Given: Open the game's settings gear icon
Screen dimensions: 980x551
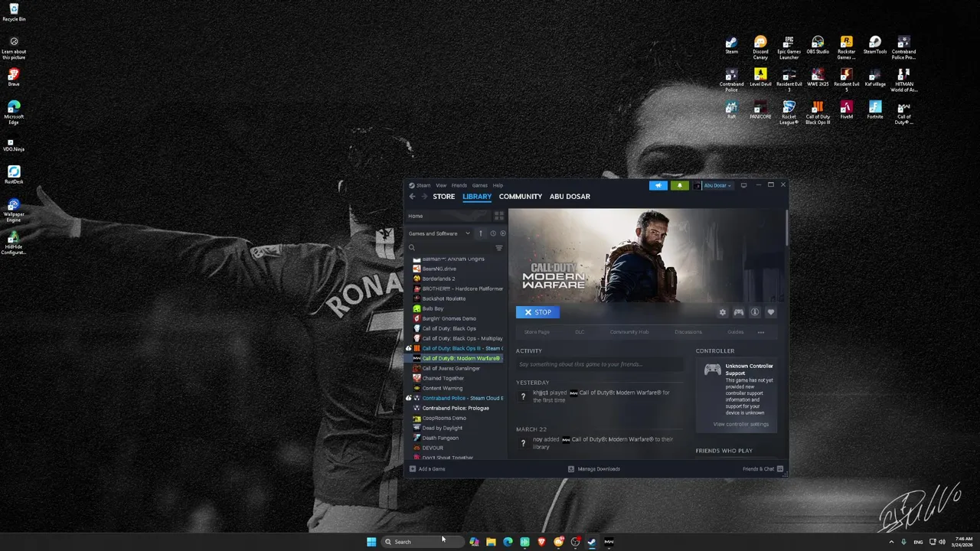Looking at the screenshot, I should 722,312.
